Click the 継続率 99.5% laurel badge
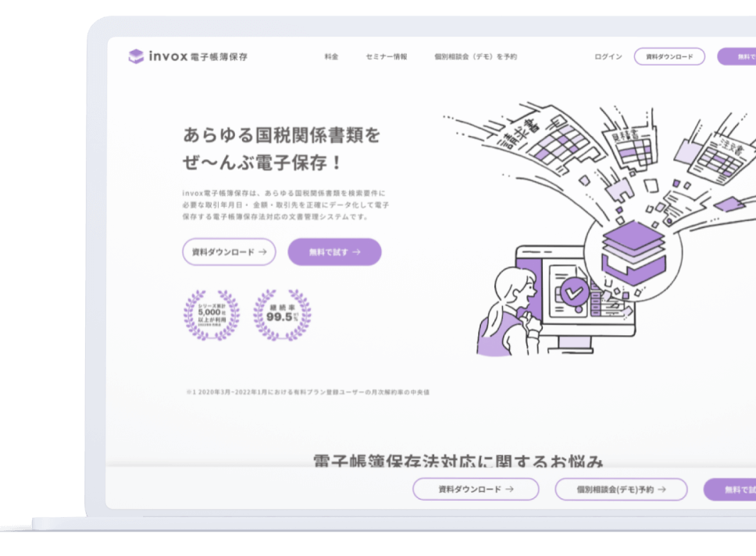 click(282, 315)
